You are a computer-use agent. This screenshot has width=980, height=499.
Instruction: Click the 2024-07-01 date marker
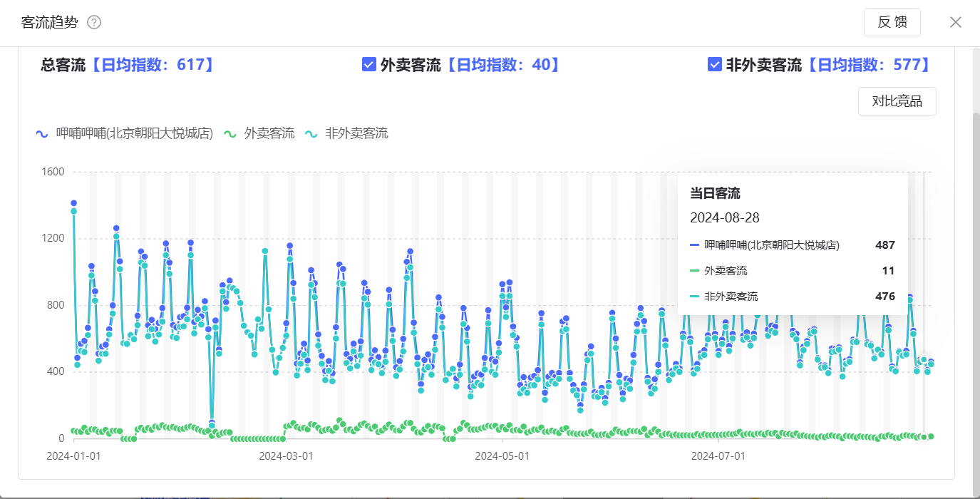(x=718, y=456)
